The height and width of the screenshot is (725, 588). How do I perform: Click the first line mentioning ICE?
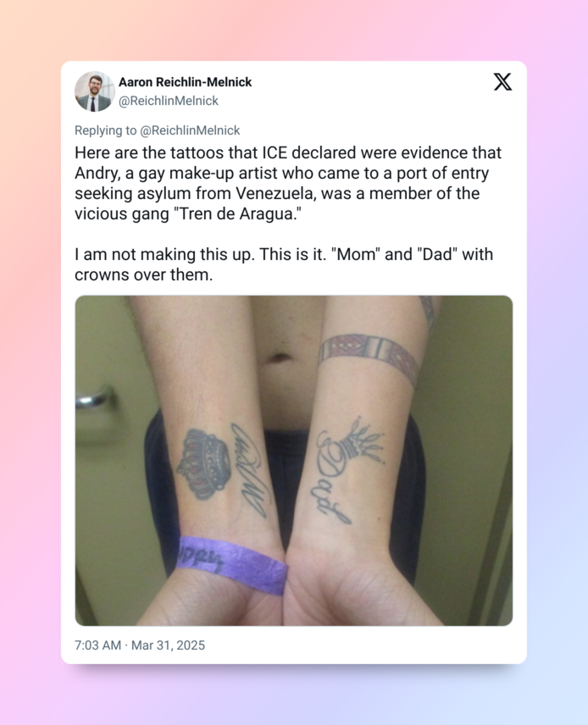click(x=288, y=152)
